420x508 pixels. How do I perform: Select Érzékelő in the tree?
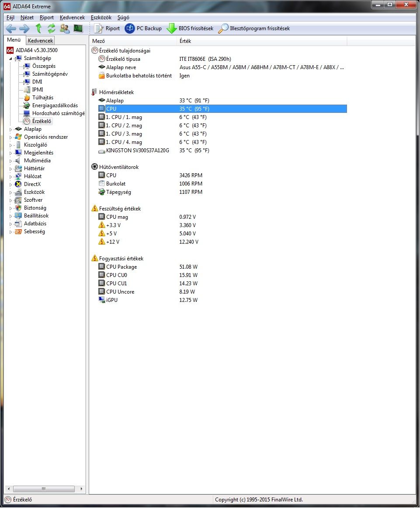(42, 121)
